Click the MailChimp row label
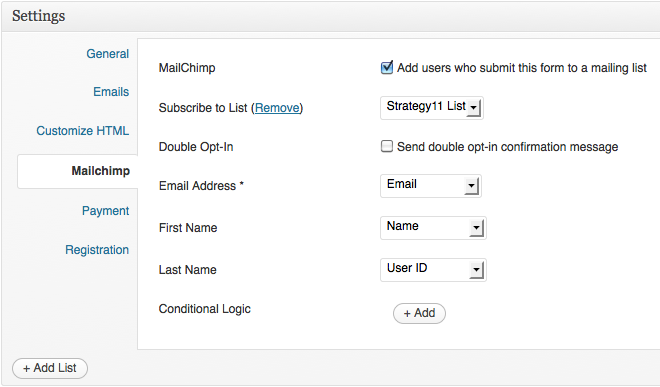 187,68
